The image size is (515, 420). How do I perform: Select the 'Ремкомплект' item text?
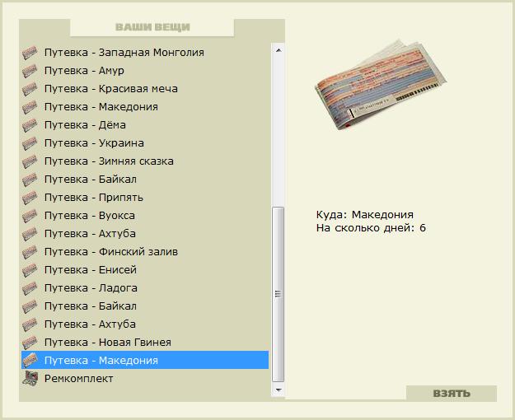[x=79, y=379]
